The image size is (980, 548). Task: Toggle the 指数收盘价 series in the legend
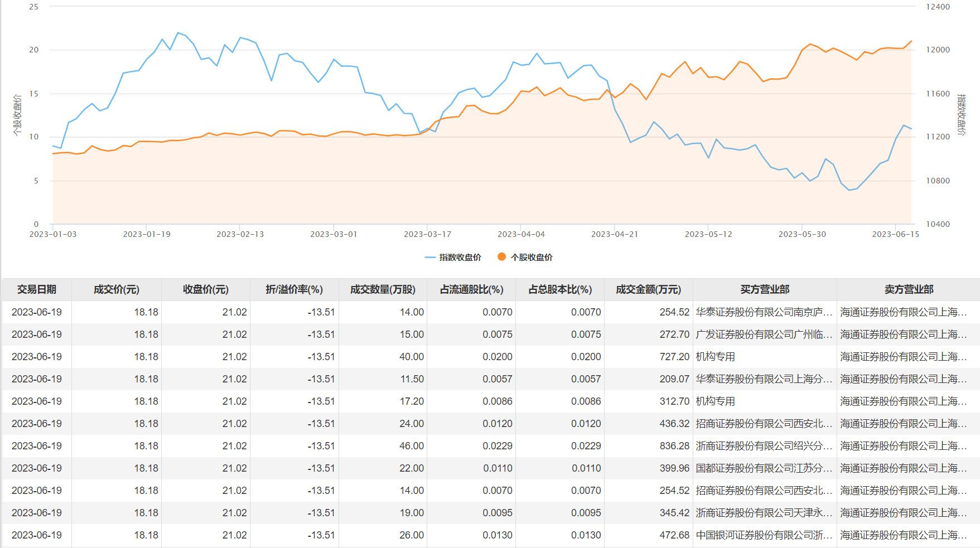pos(453,258)
